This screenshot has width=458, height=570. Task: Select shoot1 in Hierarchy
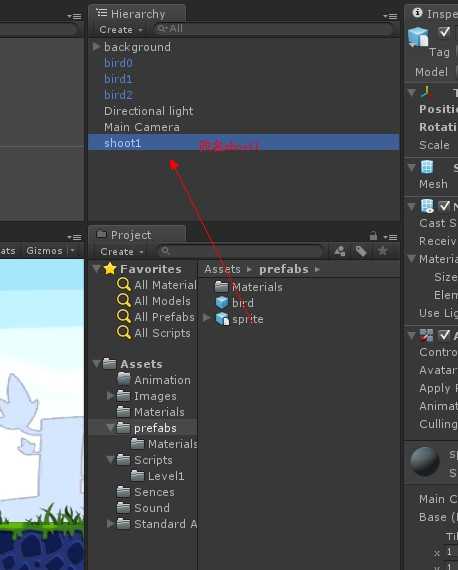click(x=244, y=142)
